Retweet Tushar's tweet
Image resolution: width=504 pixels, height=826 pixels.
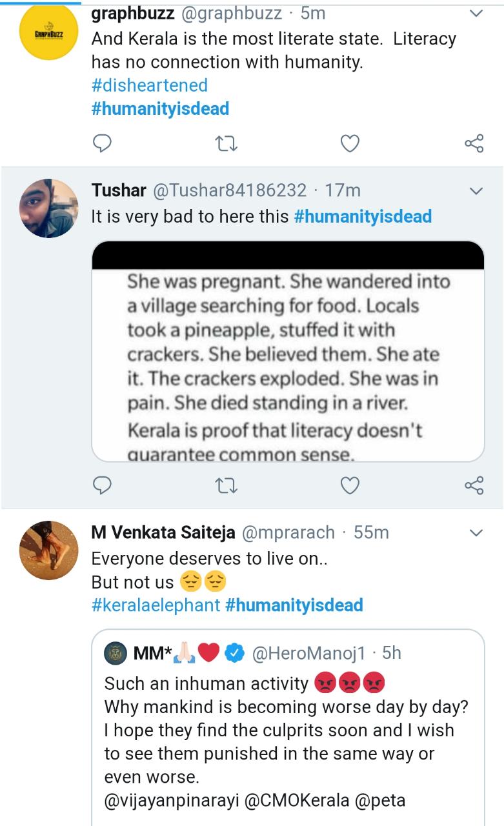point(227,485)
